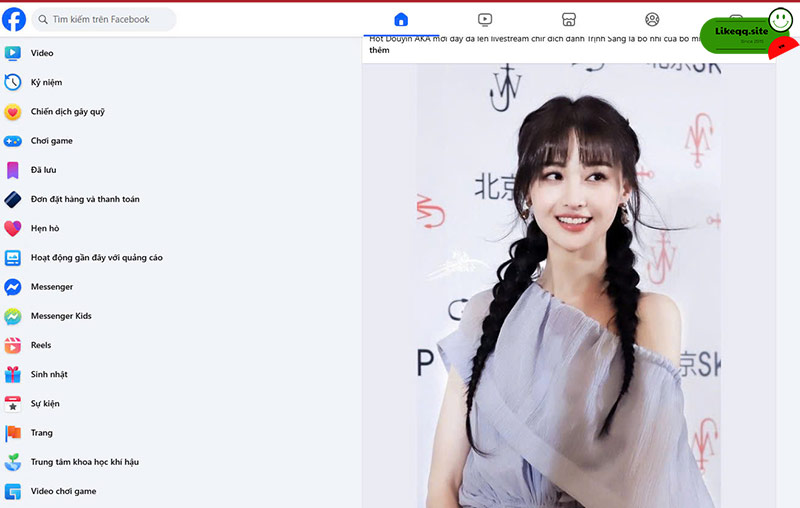Open the Hẹn hò heart icon
Screen dimensions: 800x508
[x=13, y=228]
